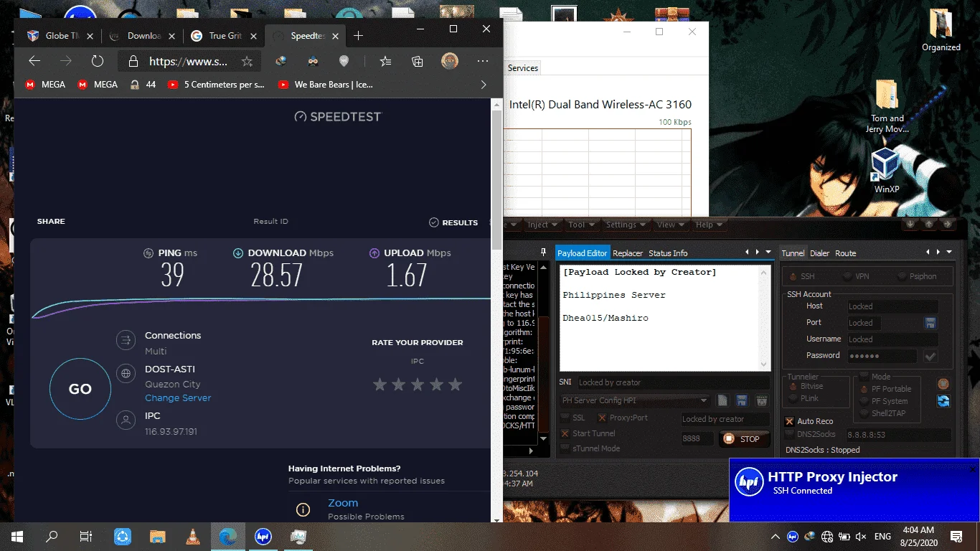Open tab list dropdown beside Status Info
The height and width of the screenshot is (551, 980).
point(768,253)
